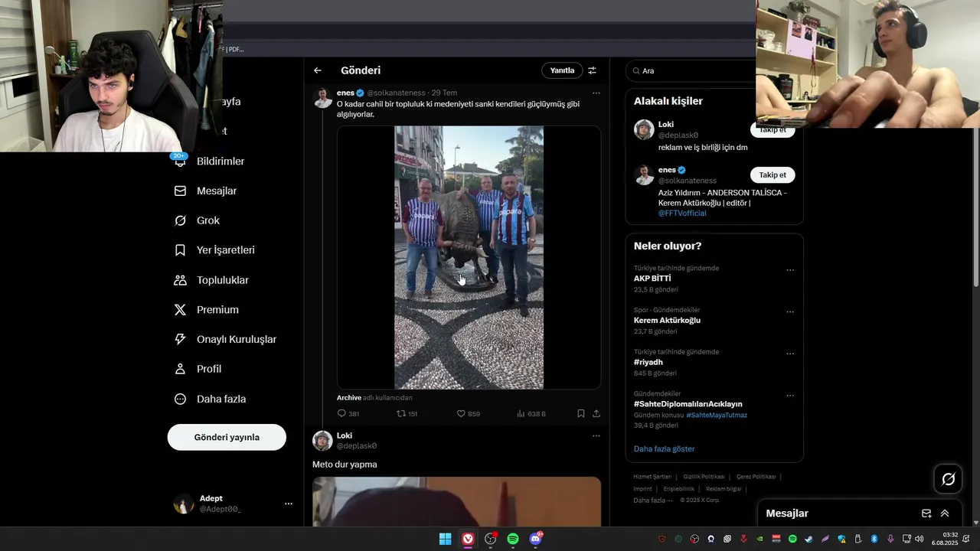Follow enes via Takip et
Viewport: 980px width, 551px height.
(x=773, y=174)
